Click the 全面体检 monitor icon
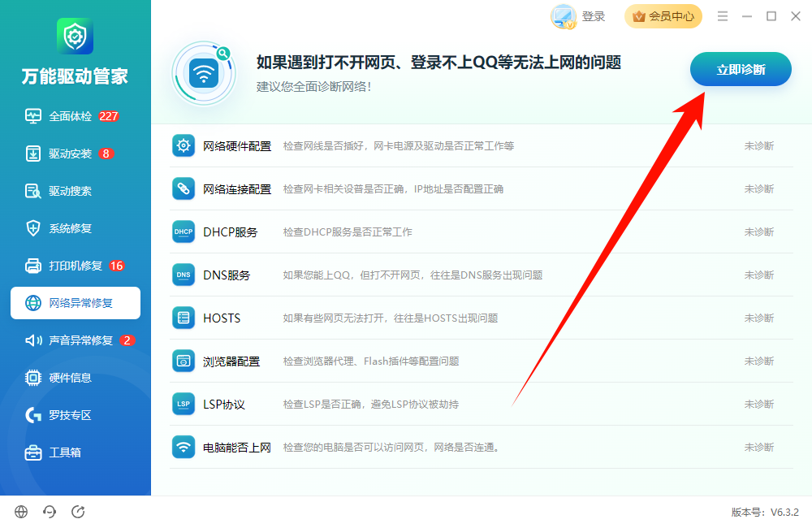The width and height of the screenshot is (812, 528). click(33, 116)
